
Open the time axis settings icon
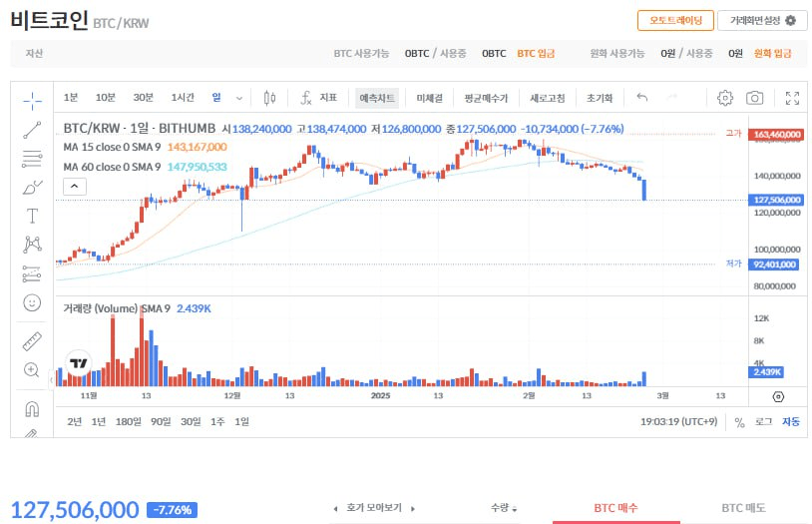(x=778, y=396)
